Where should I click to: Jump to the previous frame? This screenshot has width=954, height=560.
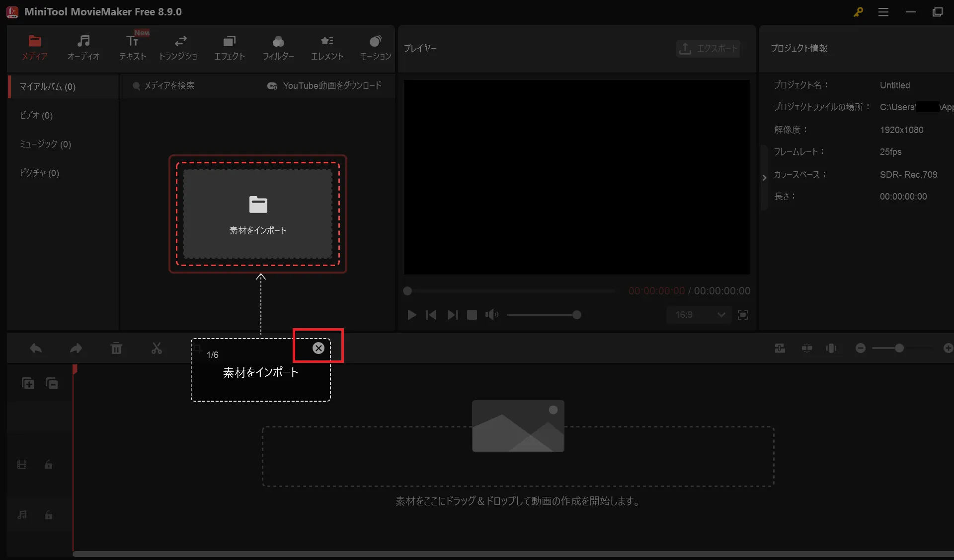click(x=431, y=315)
